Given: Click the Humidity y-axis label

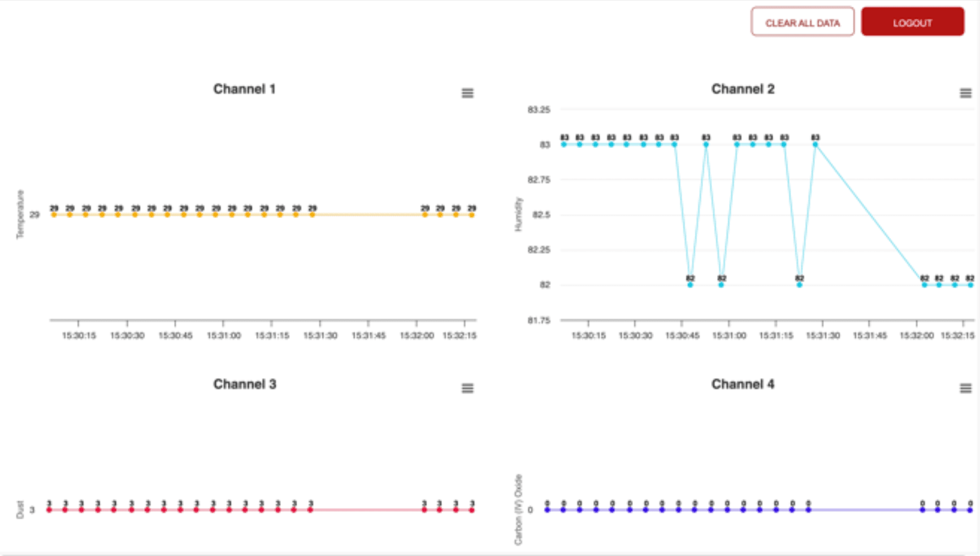Looking at the screenshot, I should 517,215.
